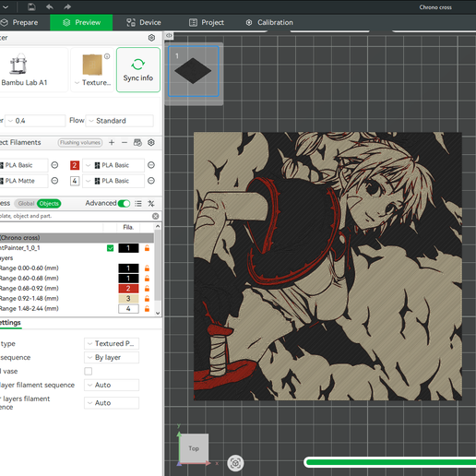Viewport: 476px width, 476px height.
Task: Click edit icon beside filament 2 PLA Basic
Action: click(151, 165)
